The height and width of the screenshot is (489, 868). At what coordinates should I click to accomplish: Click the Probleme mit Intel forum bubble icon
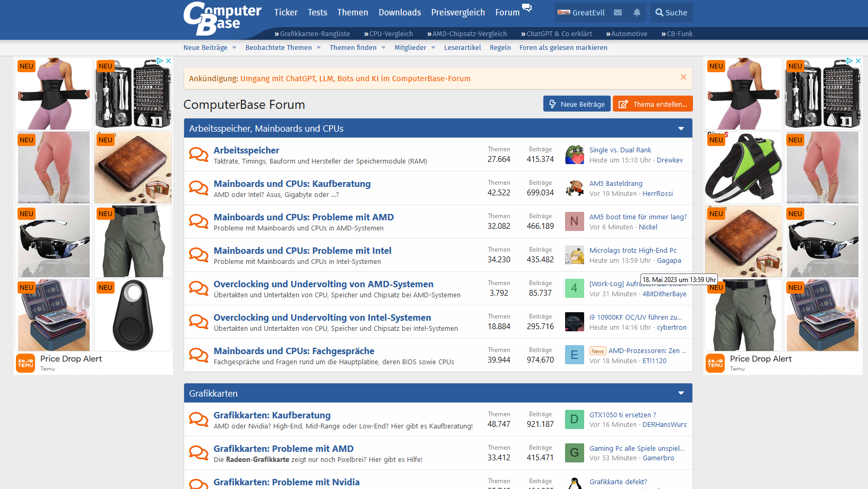click(199, 255)
